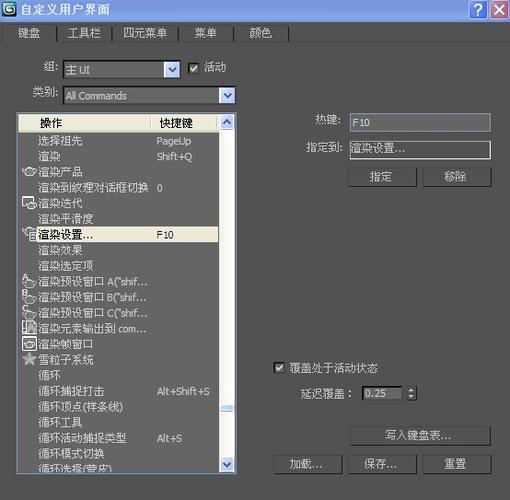Click the Alt+S shortcut text
The image size is (510, 500).
pyautogui.click(x=169, y=438)
